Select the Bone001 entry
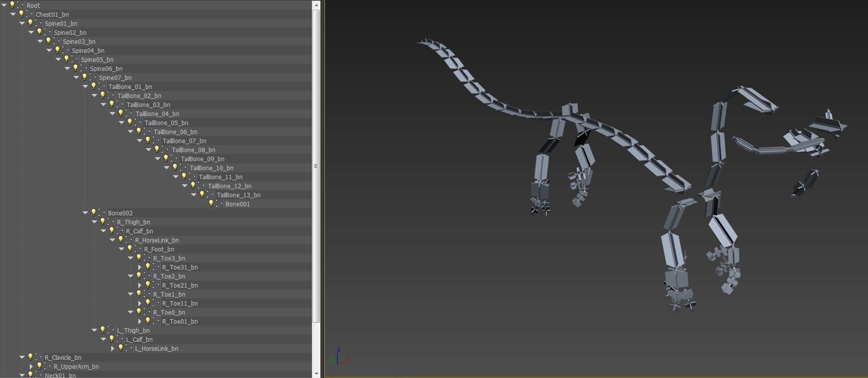This screenshot has width=868, height=378. (237, 204)
